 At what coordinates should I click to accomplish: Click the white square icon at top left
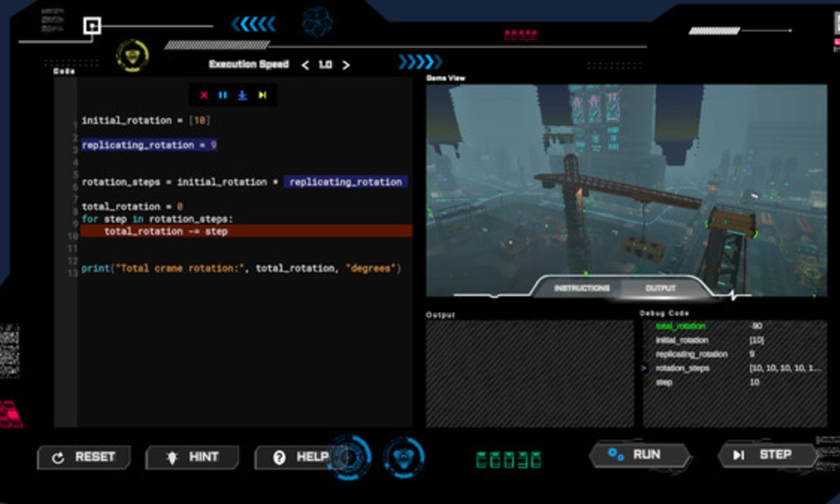tap(92, 27)
